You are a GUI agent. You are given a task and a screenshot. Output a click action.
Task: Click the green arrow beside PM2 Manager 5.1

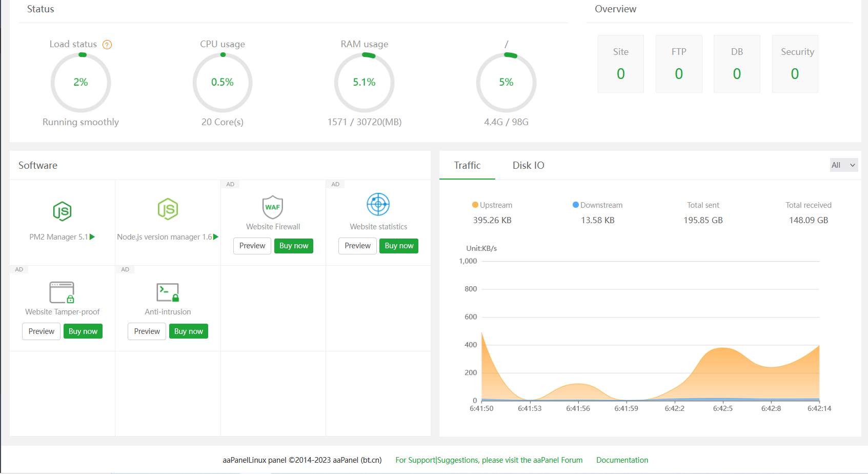[x=92, y=237]
